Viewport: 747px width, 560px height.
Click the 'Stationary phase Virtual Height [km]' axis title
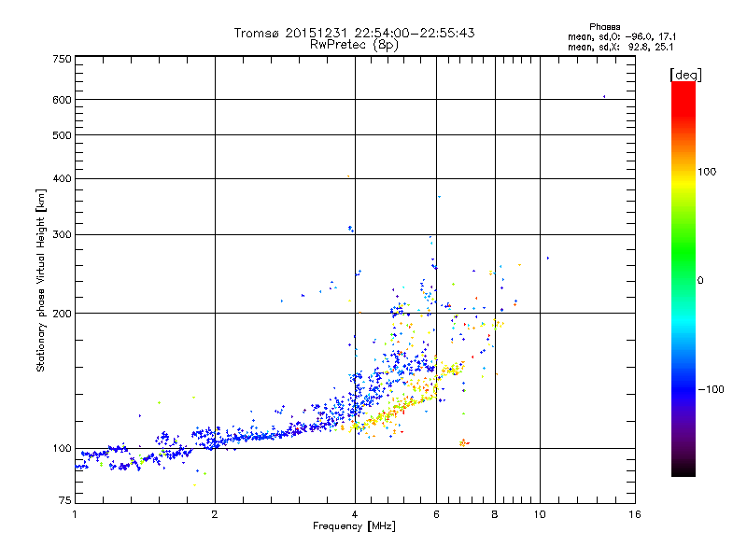click(41, 281)
